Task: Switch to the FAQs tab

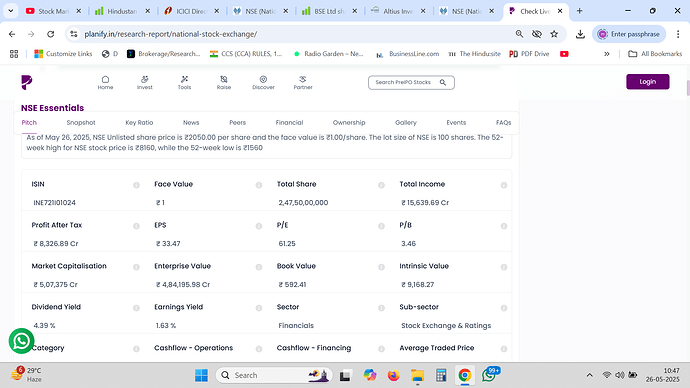Action: pos(503,123)
